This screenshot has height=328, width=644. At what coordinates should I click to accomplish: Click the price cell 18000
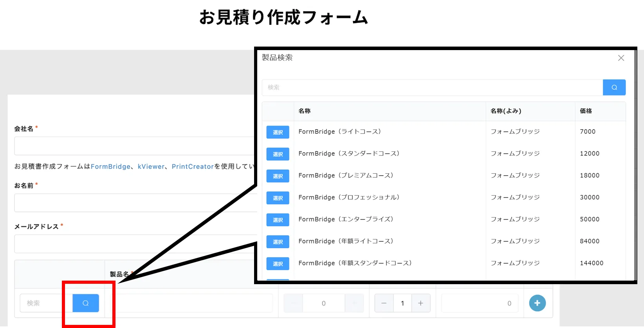click(590, 175)
